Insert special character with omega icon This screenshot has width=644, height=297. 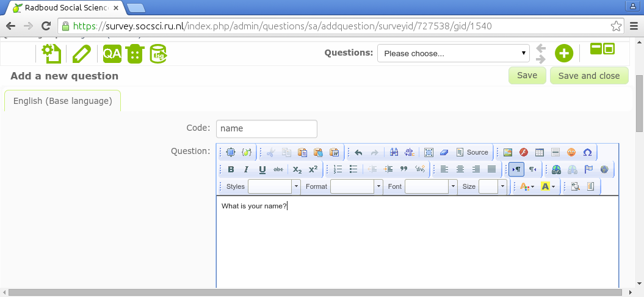(x=587, y=152)
